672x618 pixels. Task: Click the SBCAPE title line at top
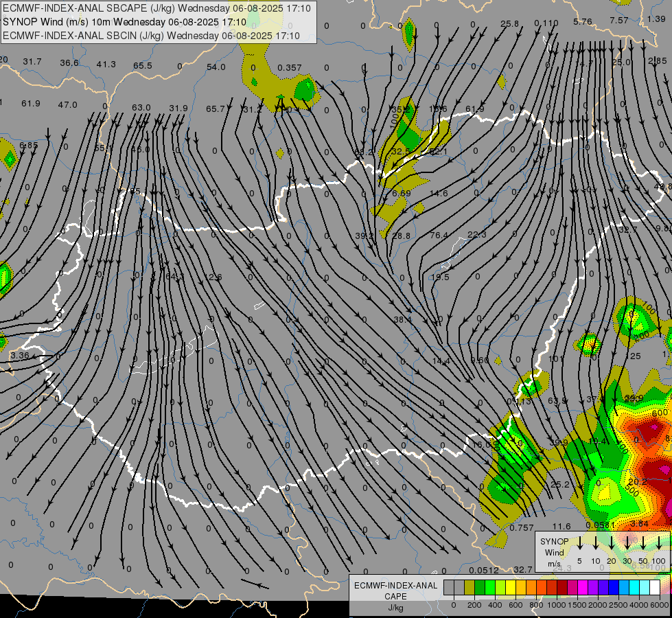click(x=157, y=8)
